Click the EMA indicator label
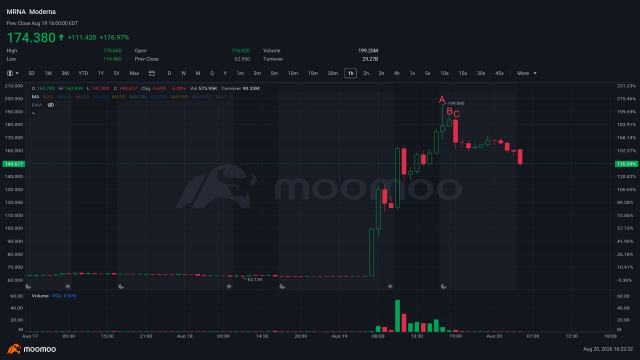This screenshot has width=640, height=360. (x=37, y=105)
